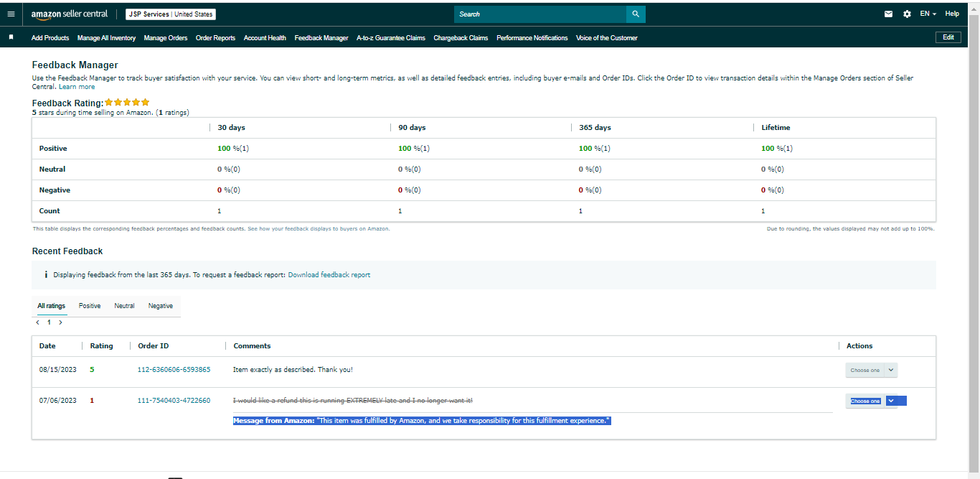This screenshot has height=479, width=980.
Task: Open the messages envelope icon
Action: (x=889, y=14)
